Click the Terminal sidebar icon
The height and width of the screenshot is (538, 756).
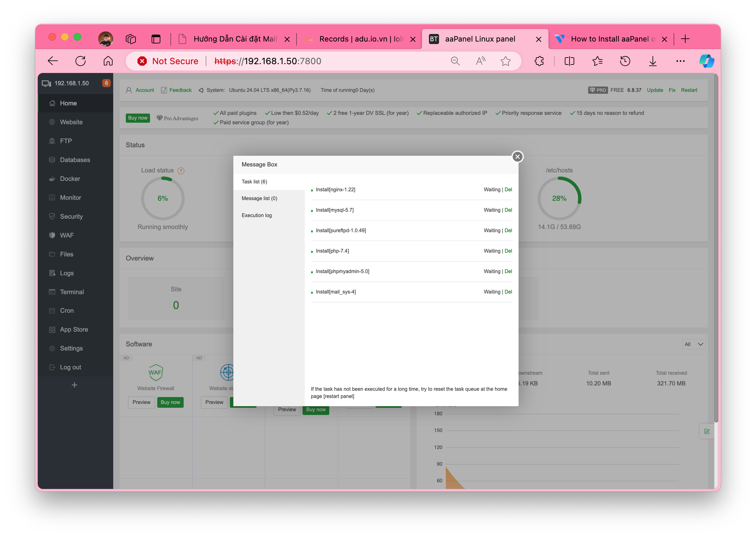(x=52, y=292)
